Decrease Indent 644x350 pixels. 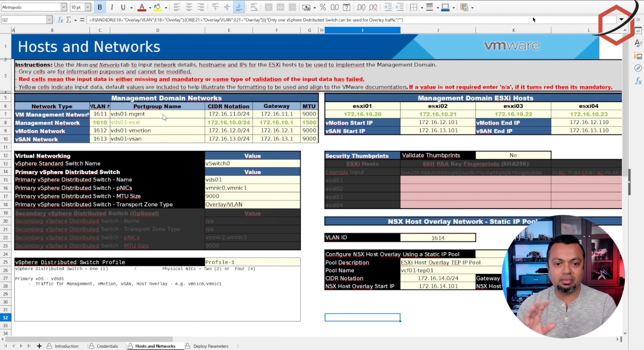coord(400,7)
